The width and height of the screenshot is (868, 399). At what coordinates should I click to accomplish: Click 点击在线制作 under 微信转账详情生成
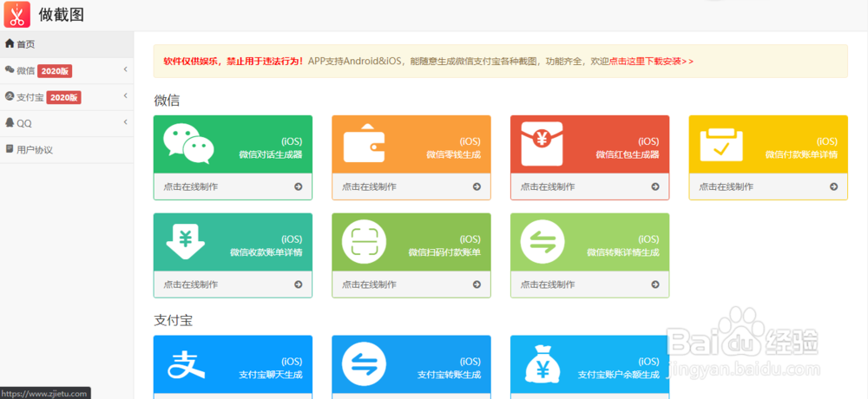(548, 285)
